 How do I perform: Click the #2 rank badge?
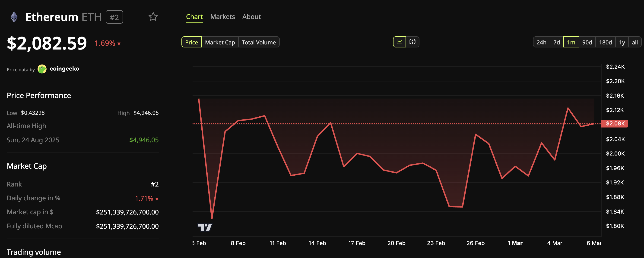point(114,17)
